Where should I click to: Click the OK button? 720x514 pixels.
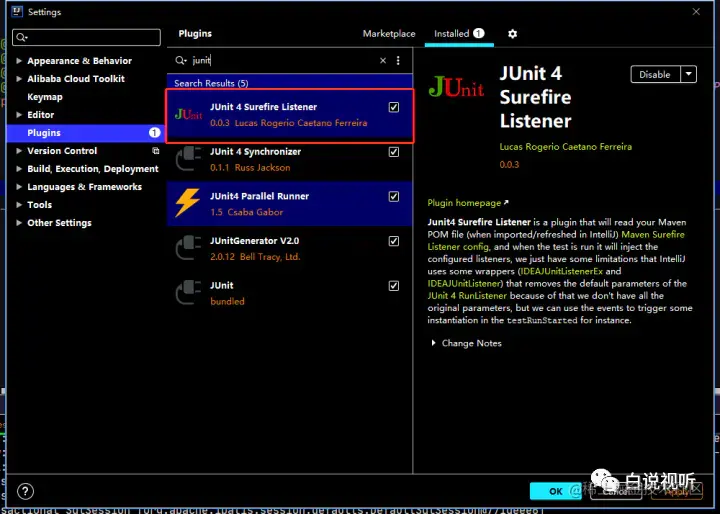coord(556,491)
